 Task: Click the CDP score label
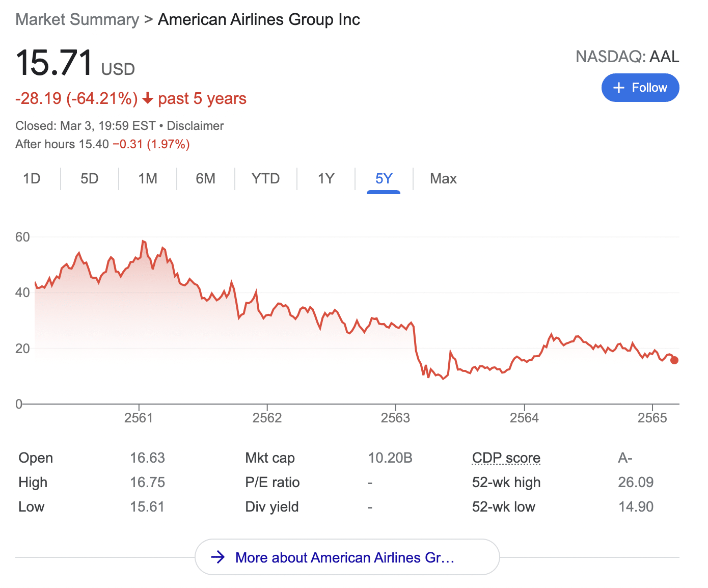(506, 458)
